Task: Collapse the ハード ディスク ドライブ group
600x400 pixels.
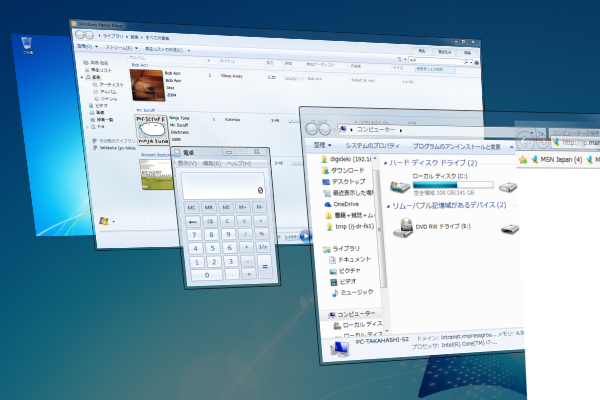Action: (385, 163)
